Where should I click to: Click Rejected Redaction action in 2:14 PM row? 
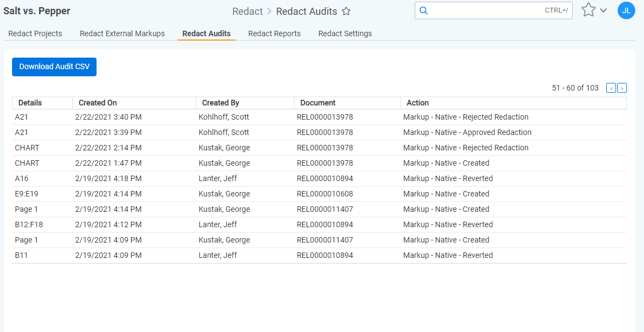click(466, 148)
